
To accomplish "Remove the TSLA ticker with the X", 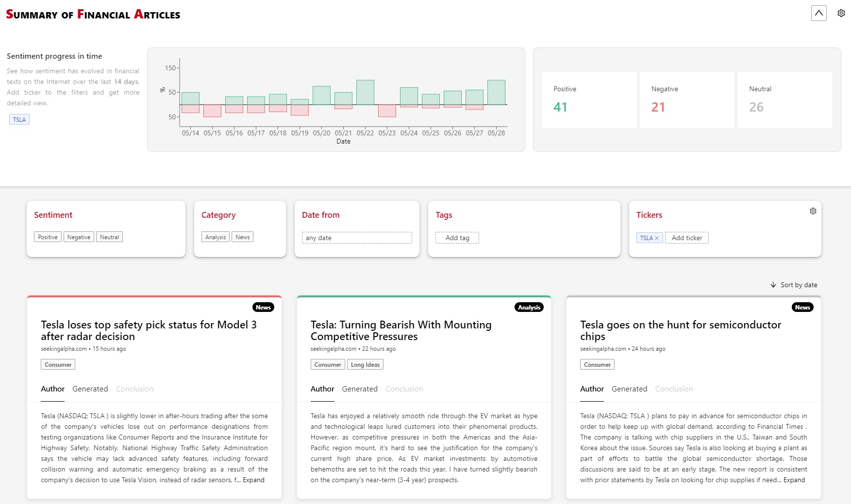I will 657,238.
